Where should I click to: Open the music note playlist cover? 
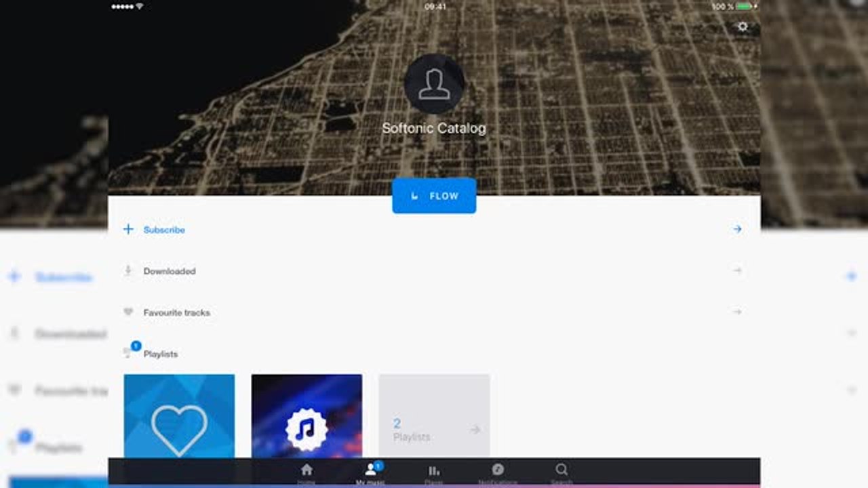[x=307, y=416]
